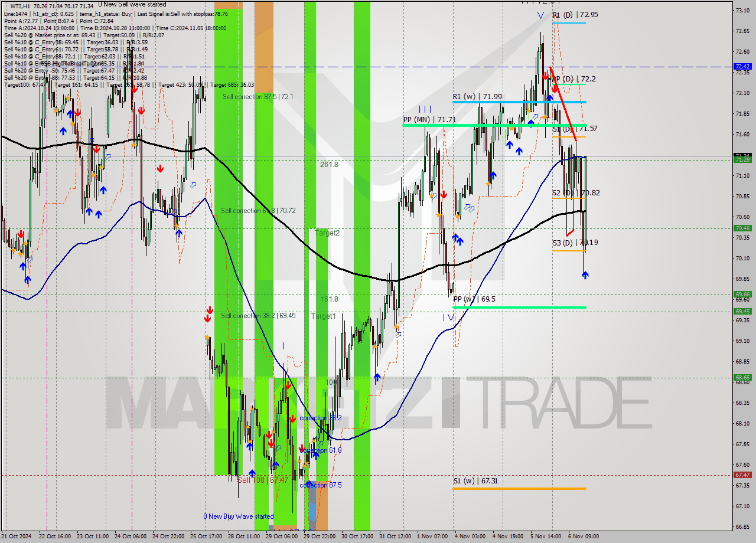The height and width of the screenshot is (543, 756).
Task: Click the 'PP (MN) | 71.71' pivot label
Action: tap(429, 119)
